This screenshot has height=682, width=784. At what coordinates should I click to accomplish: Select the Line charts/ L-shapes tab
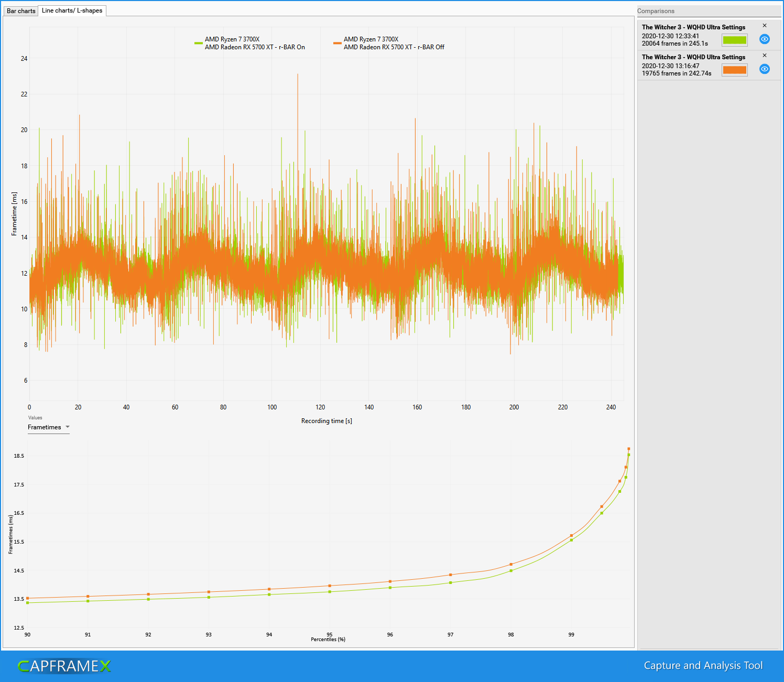tap(72, 10)
